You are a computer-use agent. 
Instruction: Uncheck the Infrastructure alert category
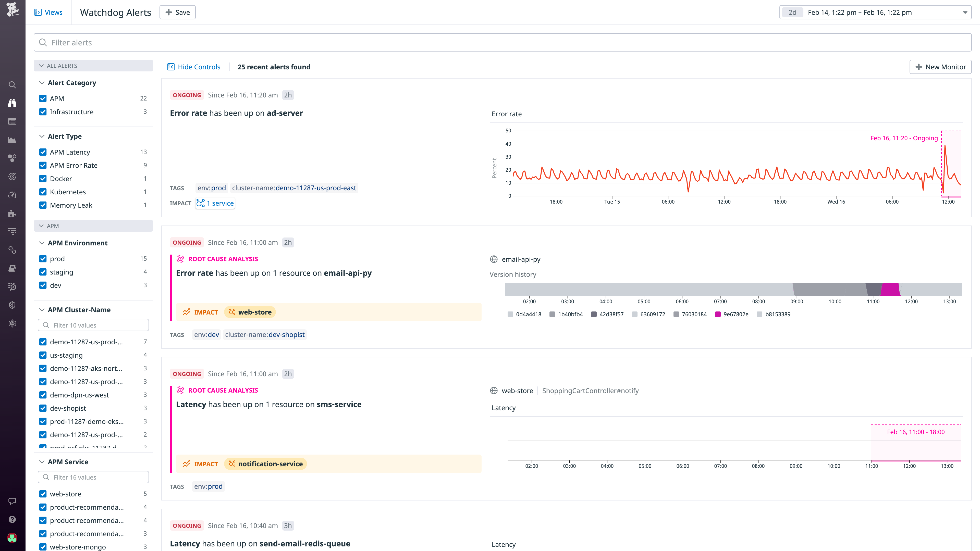click(43, 112)
